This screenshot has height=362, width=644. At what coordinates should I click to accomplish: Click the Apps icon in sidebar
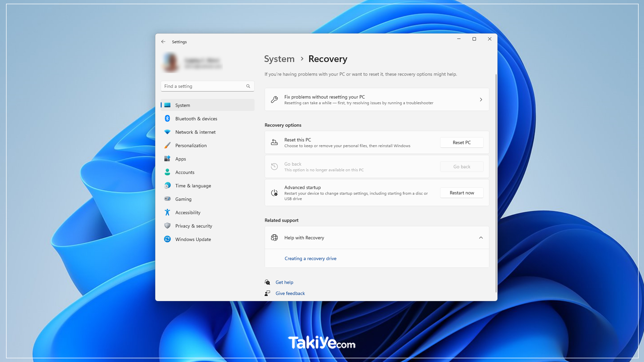pos(167,159)
